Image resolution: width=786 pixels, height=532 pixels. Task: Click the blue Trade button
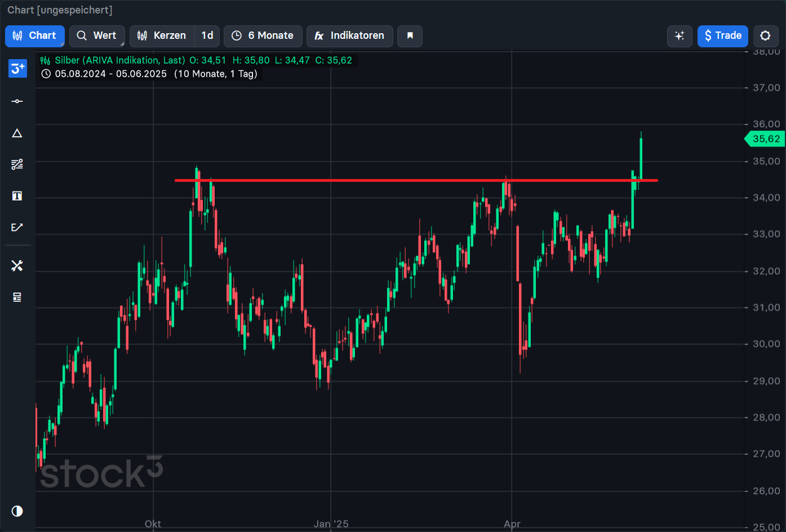723,36
